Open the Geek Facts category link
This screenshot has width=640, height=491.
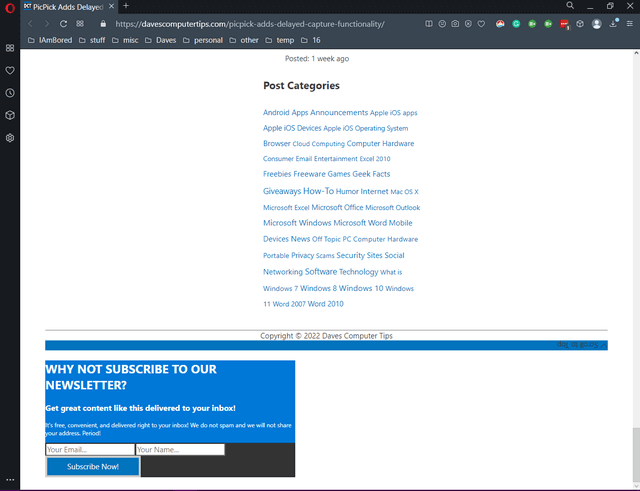pyautogui.click(x=371, y=174)
